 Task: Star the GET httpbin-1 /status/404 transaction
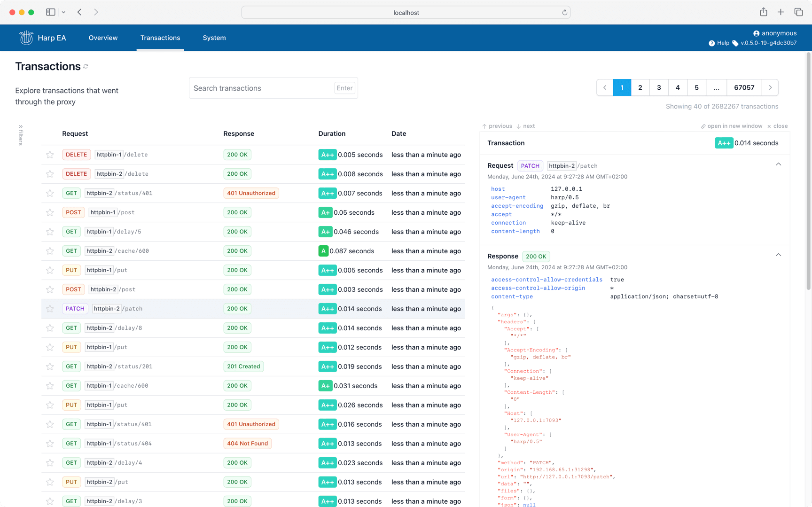pyautogui.click(x=50, y=443)
